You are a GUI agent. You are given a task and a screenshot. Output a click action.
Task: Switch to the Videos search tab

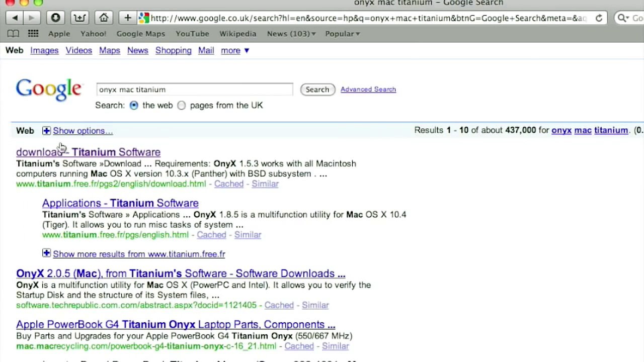click(x=79, y=50)
